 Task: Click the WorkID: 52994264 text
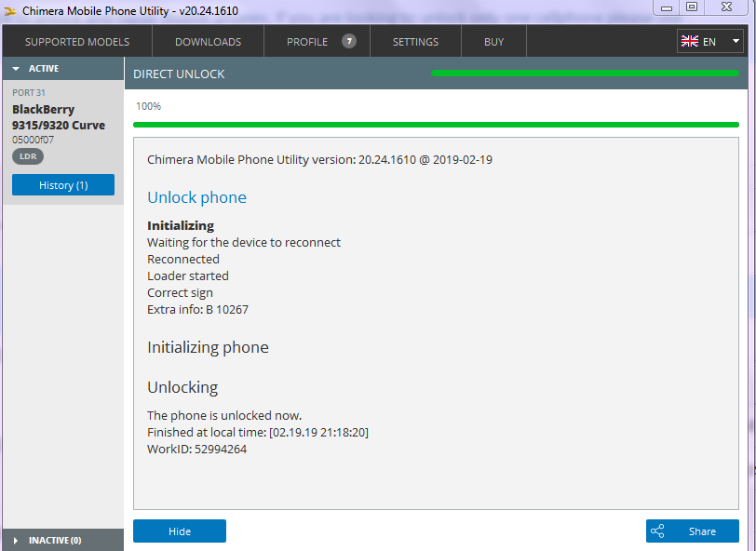click(196, 450)
